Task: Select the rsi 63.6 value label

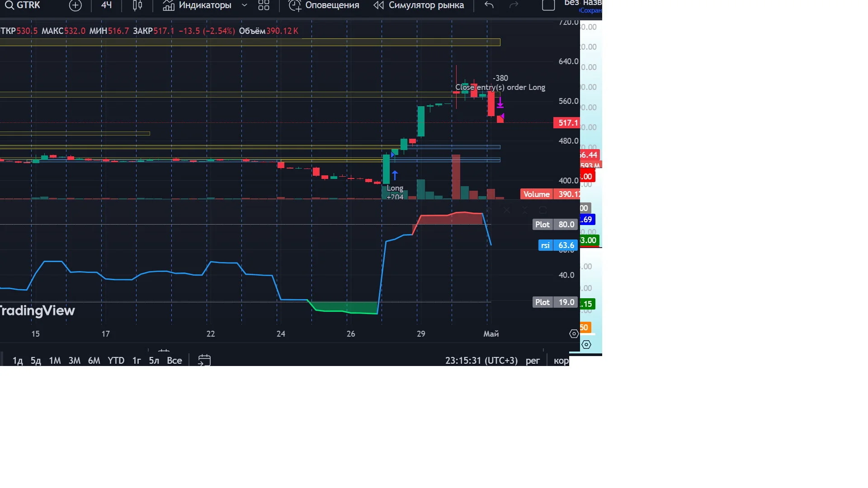Action: click(x=558, y=245)
